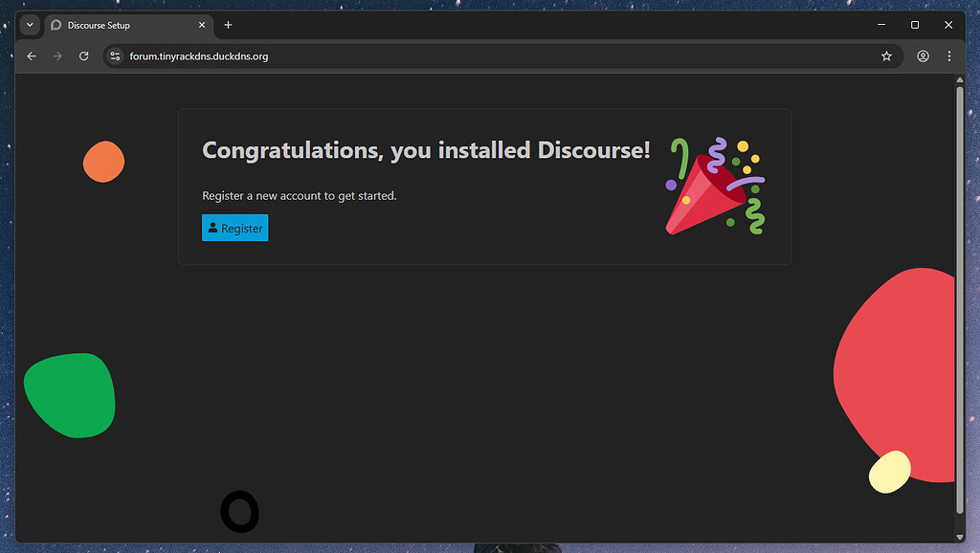This screenshot has width=980, height=553.
Task: Close the Chrome browser window
Action: tap(948, 25)
